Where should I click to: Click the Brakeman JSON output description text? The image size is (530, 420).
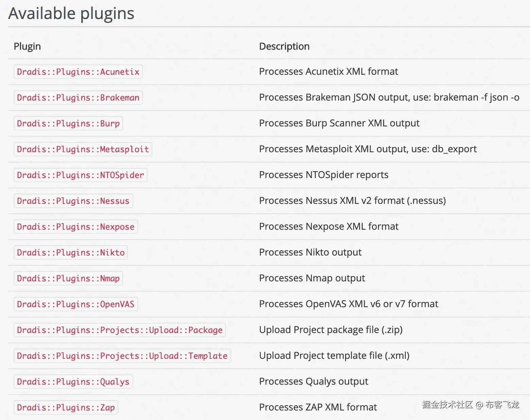tap(389, 98)
